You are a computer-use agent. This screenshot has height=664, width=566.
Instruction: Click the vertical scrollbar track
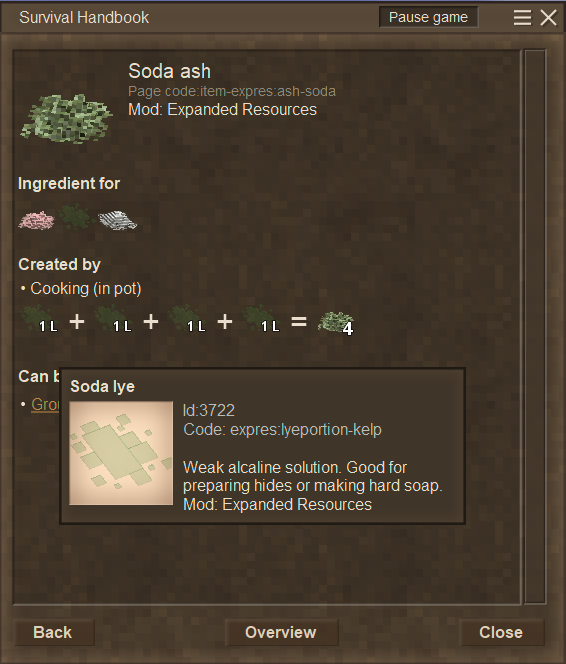pos(535,326)
